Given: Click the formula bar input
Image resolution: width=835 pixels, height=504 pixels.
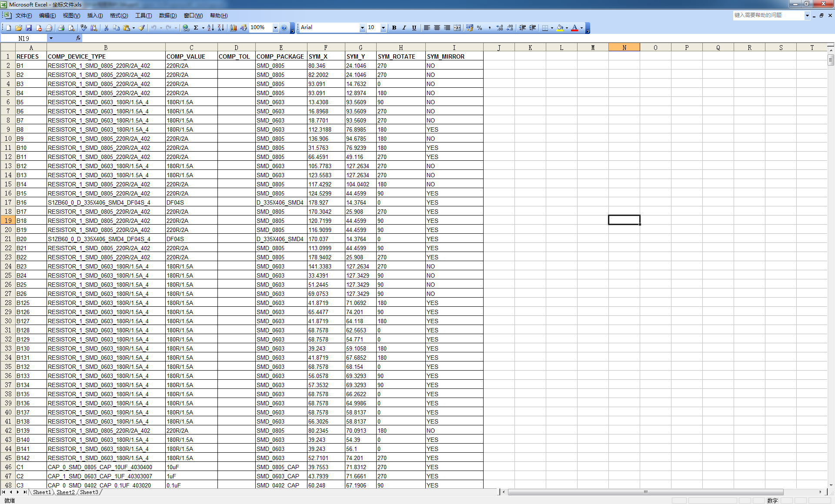Looking at the screenshot, I should click(458, 38).
